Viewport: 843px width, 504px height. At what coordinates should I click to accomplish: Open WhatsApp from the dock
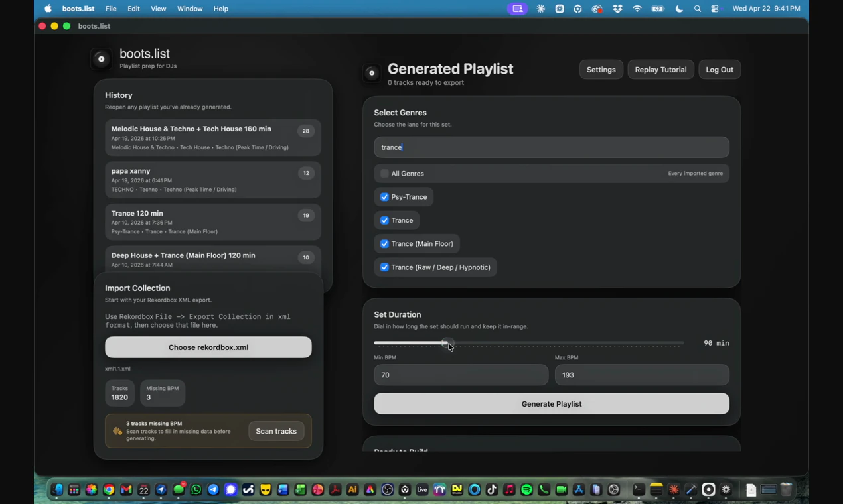click(195, 489)
